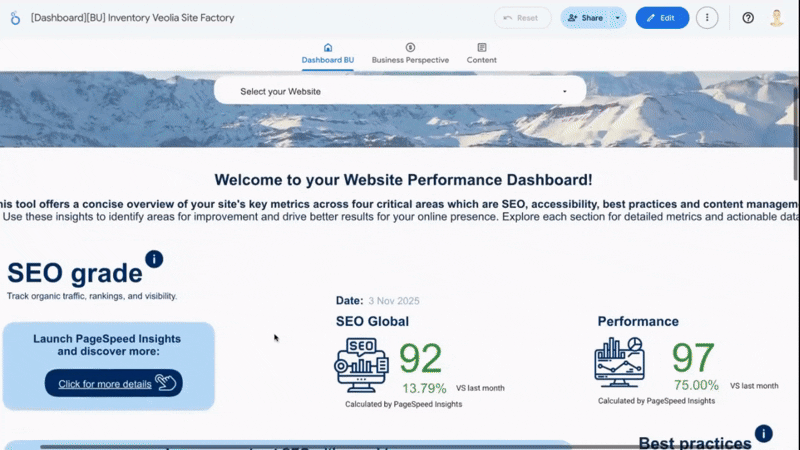Image resolution: width=800 pixels, height=450 pixels.
Task: Open the Select your Website dropdown
Action: pos(400,91)
